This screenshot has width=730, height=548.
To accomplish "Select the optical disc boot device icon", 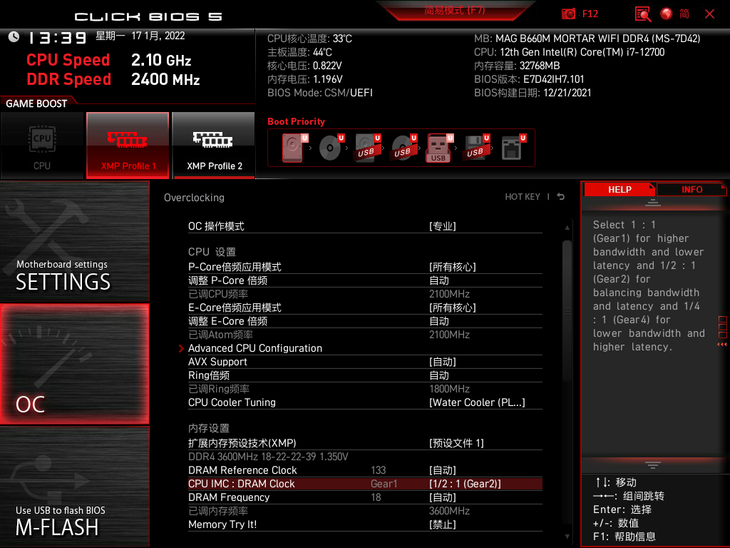I will (329, 148).
